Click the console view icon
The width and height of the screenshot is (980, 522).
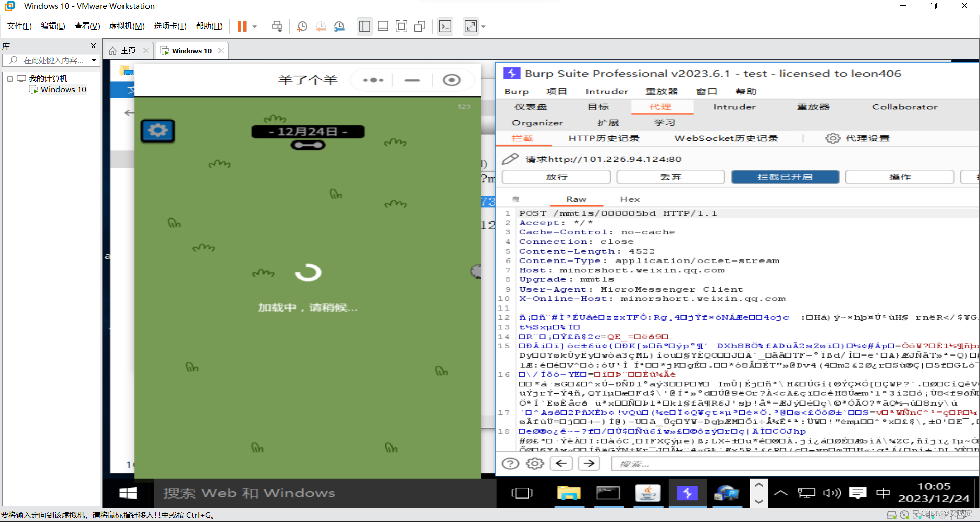click(446, 26)
